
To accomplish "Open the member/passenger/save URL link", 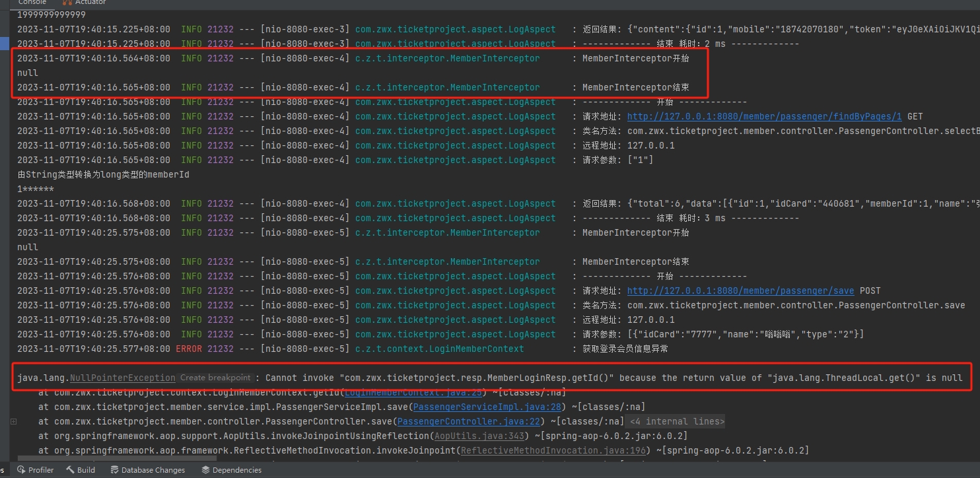I will pos(740,290).
